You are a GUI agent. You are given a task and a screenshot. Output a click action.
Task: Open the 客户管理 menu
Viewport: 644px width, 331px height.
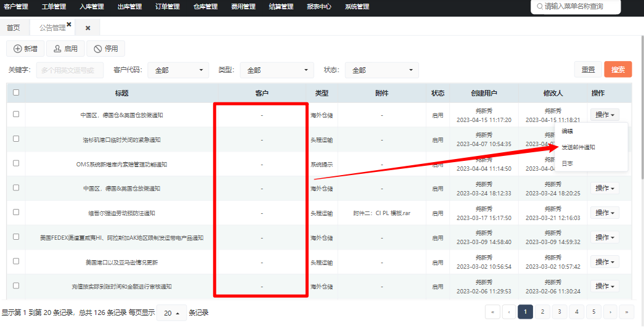click(16, 7)
